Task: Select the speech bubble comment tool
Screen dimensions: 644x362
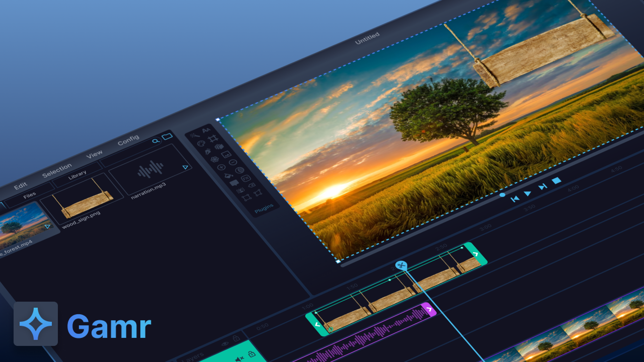Action: [234, 183]
